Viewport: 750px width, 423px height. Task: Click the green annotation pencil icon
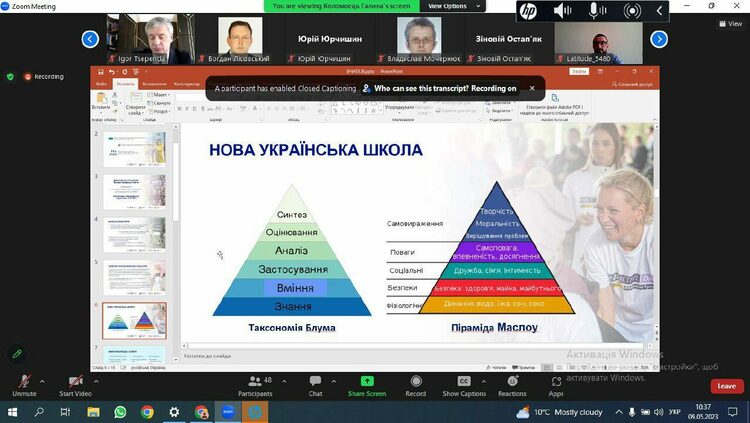pyautogui.click(x=17, y=354)
